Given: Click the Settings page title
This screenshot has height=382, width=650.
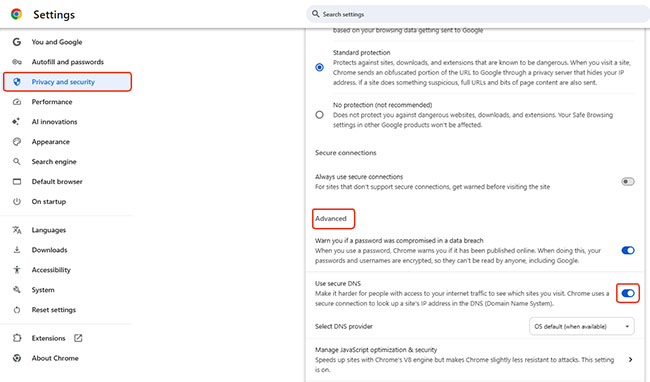Looking at the screenshot, I should 54,15.
